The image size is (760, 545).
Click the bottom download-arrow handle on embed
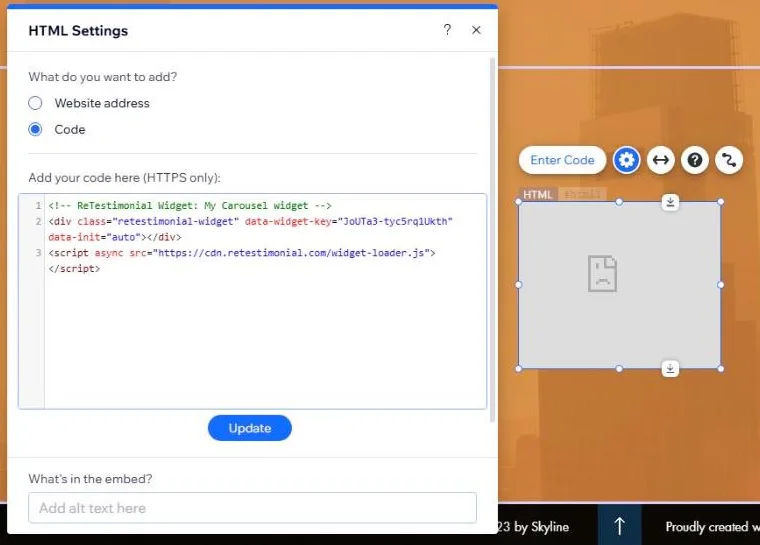[x=670, y=369]
